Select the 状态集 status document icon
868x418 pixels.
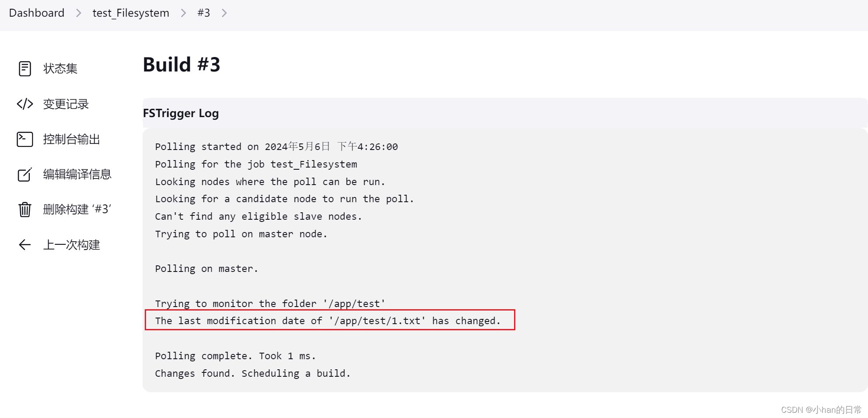coord(25,68)
